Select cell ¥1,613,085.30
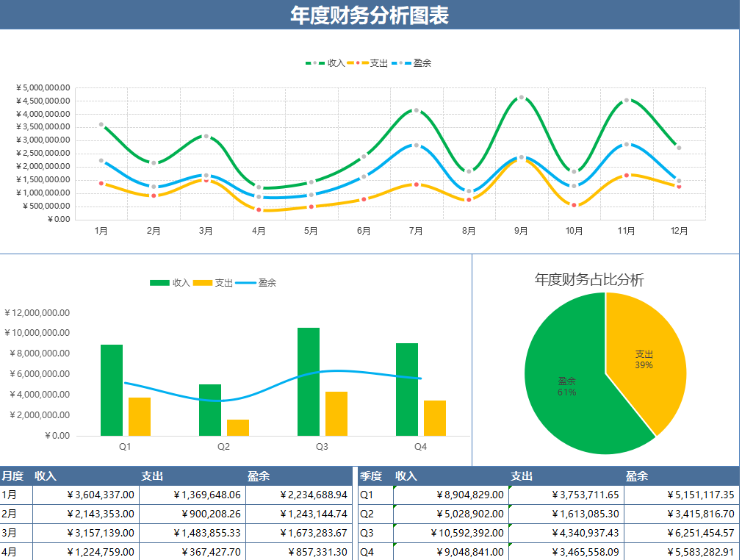 (x=566, y=514)
